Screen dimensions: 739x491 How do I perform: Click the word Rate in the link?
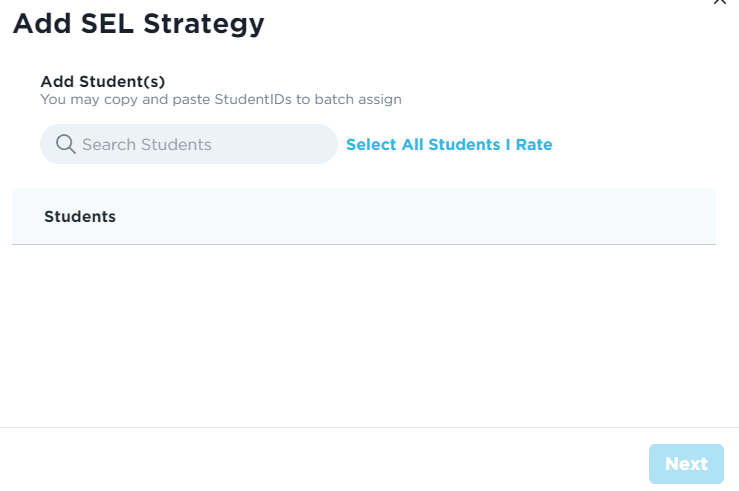click(x=534, y=145)
